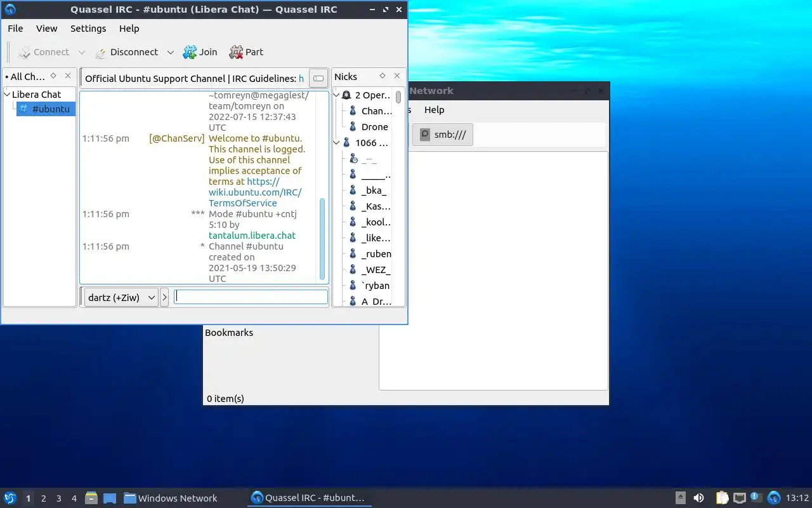Viewport: 812px width, 508px height.
Task: Focus the chat message input field
Action: 251,297
